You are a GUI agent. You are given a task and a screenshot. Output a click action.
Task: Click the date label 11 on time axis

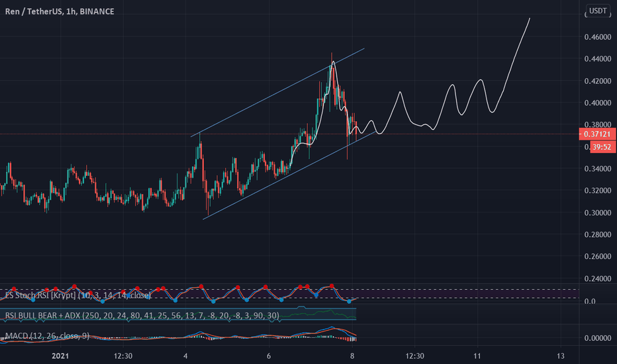[x=477, y=356]
